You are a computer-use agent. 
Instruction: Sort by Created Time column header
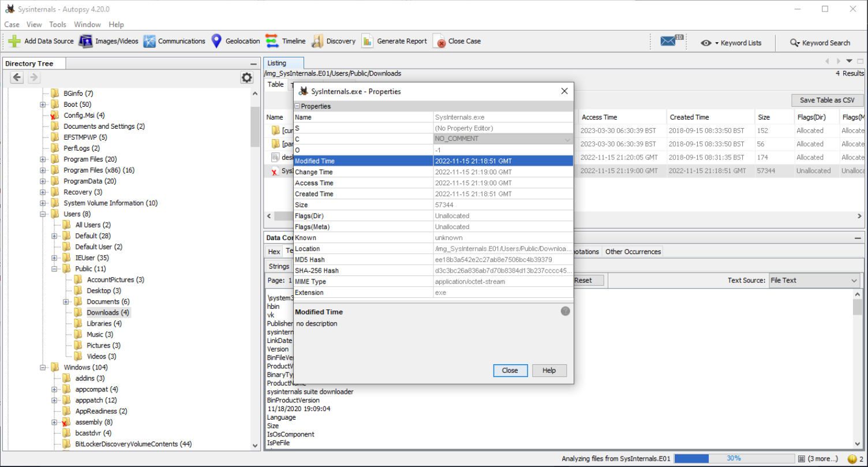pos(710,117)
